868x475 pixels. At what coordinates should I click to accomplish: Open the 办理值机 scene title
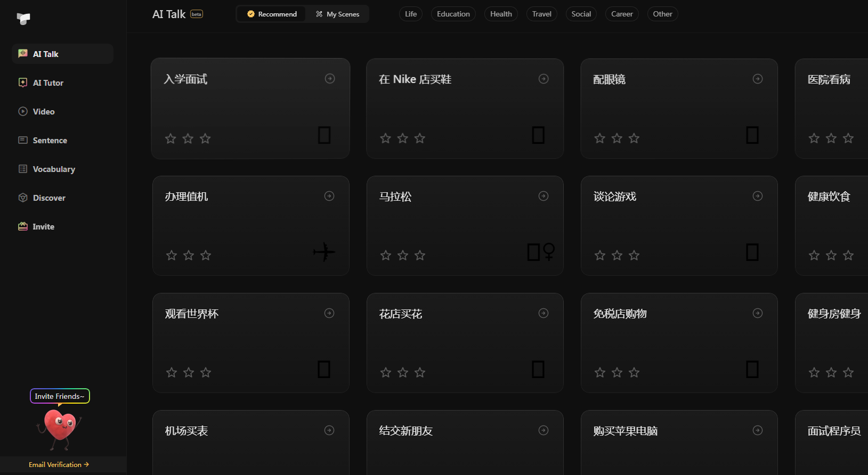(x=186, y=196)
